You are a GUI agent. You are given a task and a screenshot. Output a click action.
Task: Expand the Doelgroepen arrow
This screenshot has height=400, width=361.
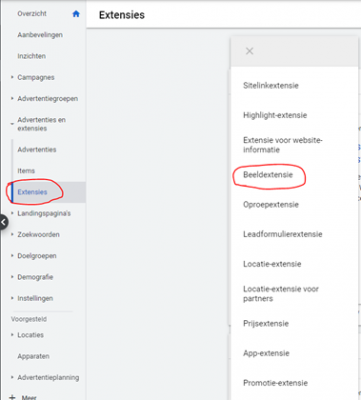pyautogui.click(x=12, y=256)
